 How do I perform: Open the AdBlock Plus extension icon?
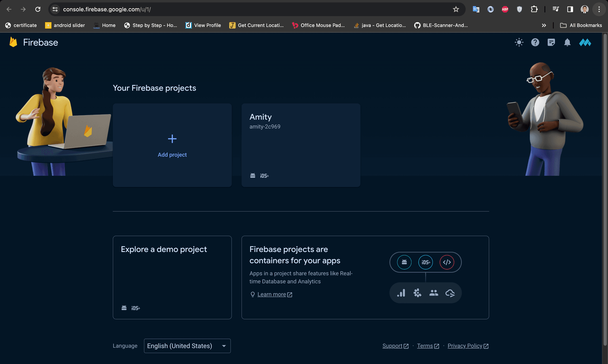click(x=505, y=9)
